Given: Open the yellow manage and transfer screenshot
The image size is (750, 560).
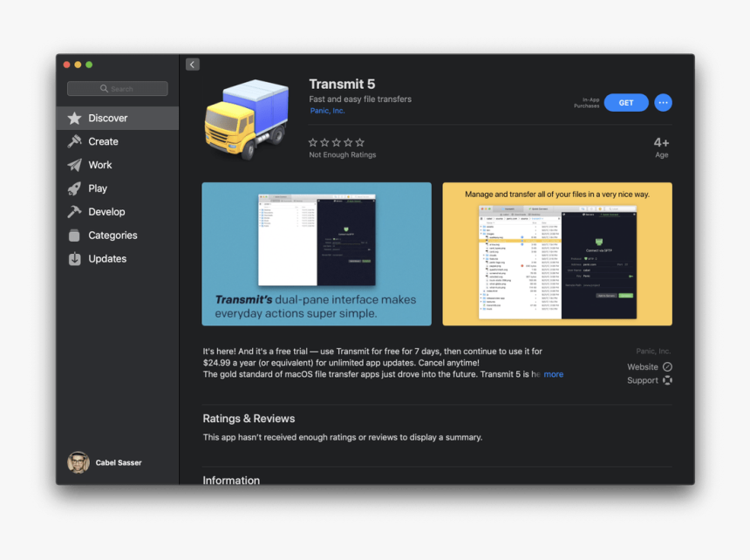Looking at the screenshot, I should [x=557, y=254].
